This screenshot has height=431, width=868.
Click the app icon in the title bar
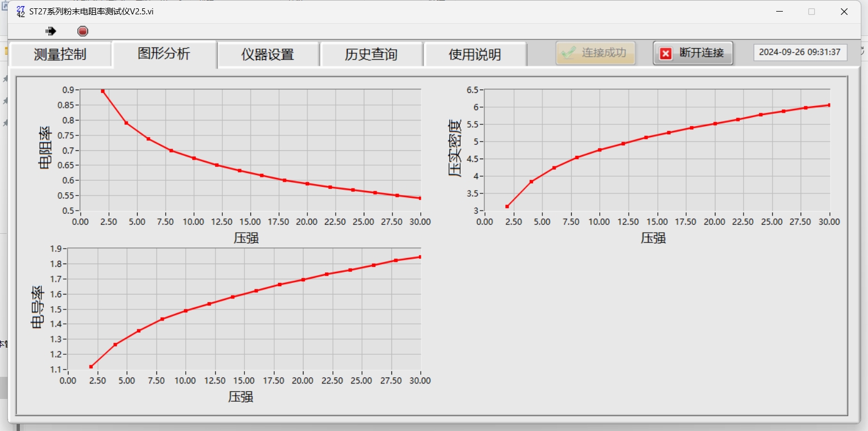pyautogui.click(x=20, y=11)
